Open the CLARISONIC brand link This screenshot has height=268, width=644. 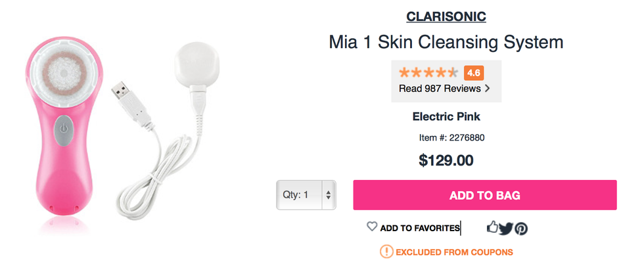pos(446,17)
